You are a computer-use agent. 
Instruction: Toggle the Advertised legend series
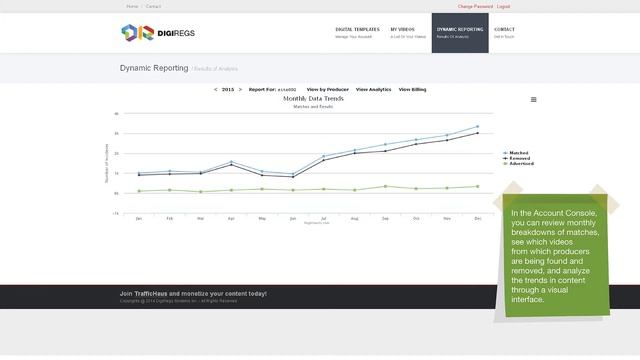pyautogui.click(x=518, y=163)
